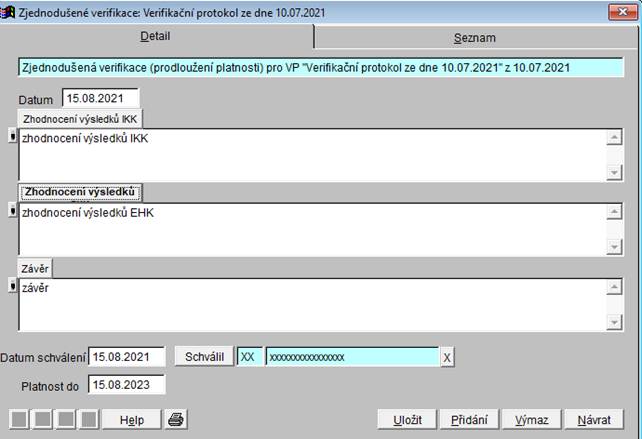Click the scroll down arrow of the IKK text area
The height and width of the screenshot is (439, 642).
[x=614, y=172]
